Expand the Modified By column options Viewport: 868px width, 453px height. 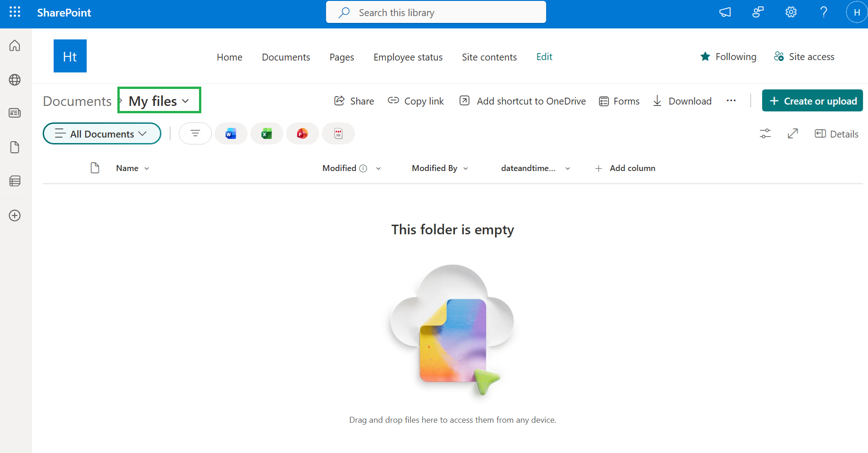point(466,169)
